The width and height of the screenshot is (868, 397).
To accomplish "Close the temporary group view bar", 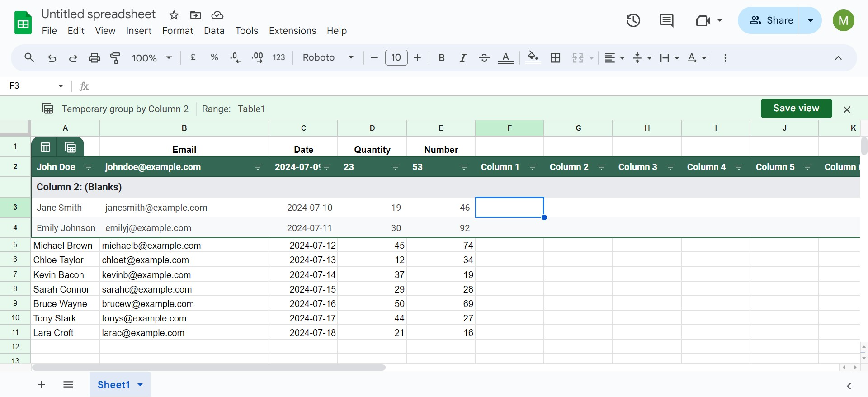I will pos(847,109).
